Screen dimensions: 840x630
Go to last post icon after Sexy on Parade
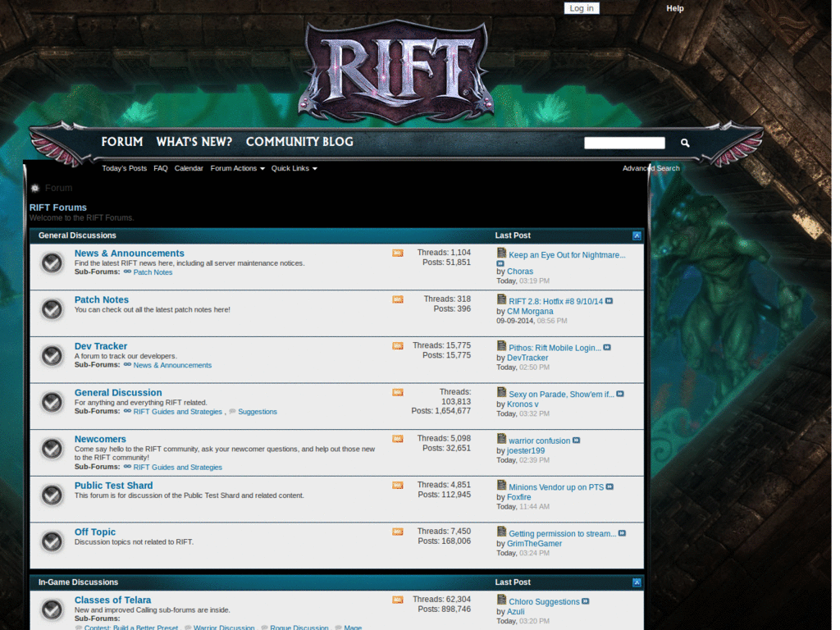(620, 394)
